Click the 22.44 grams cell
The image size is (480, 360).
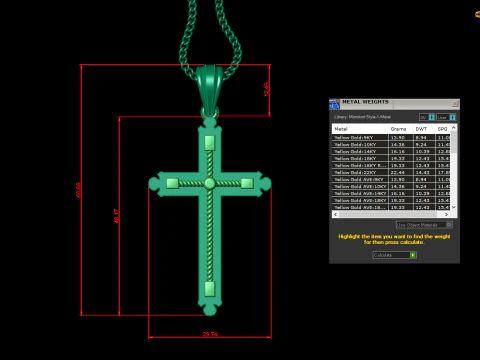[400, 172]
